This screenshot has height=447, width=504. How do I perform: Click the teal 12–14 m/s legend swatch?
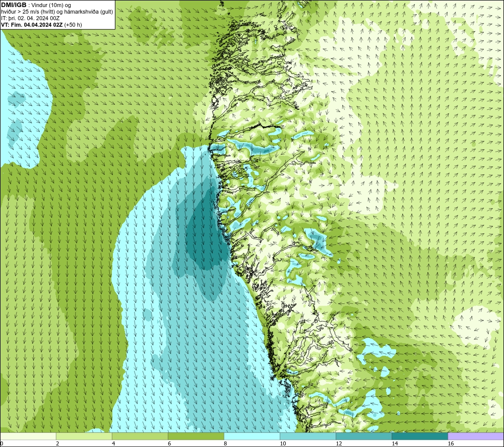coord(364,436)
